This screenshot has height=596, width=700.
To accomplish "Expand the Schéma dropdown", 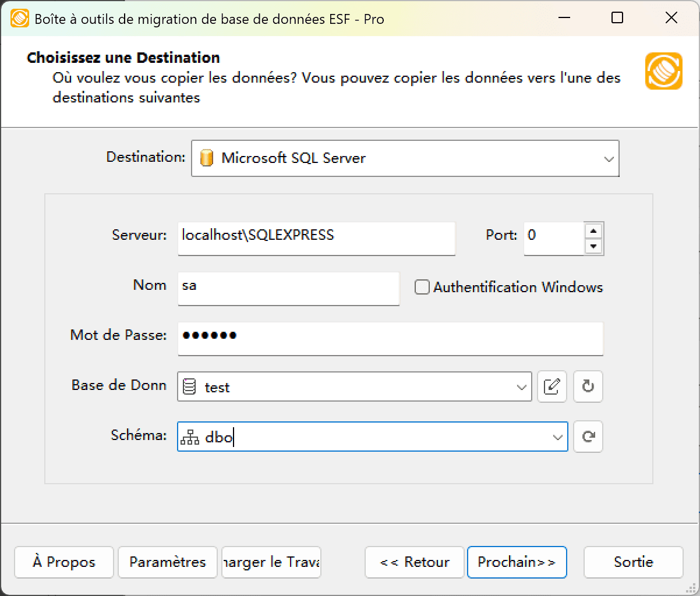I will tap(557, 437).
